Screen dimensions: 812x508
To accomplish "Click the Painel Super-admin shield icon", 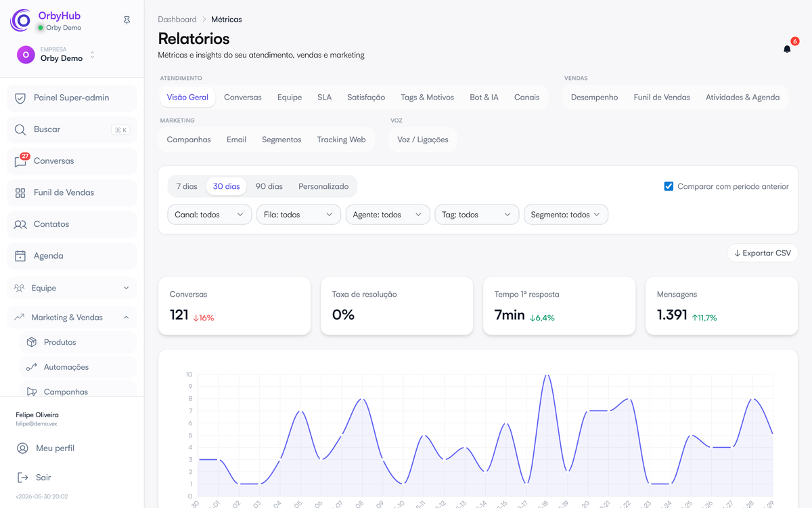I will (x=20, y=98).
